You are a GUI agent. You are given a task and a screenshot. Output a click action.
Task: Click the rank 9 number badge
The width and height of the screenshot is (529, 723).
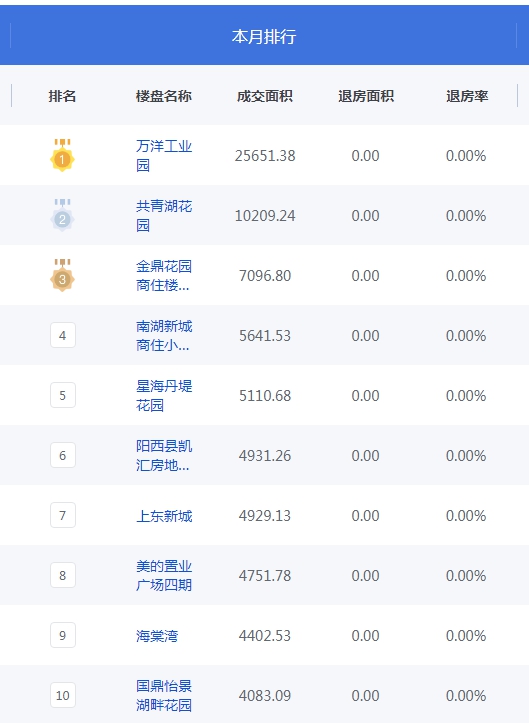click(63, 635)
